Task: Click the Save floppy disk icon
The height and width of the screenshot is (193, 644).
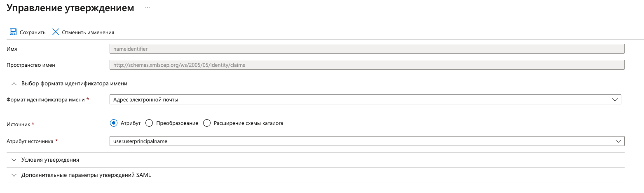Action: tap(13, 32)
